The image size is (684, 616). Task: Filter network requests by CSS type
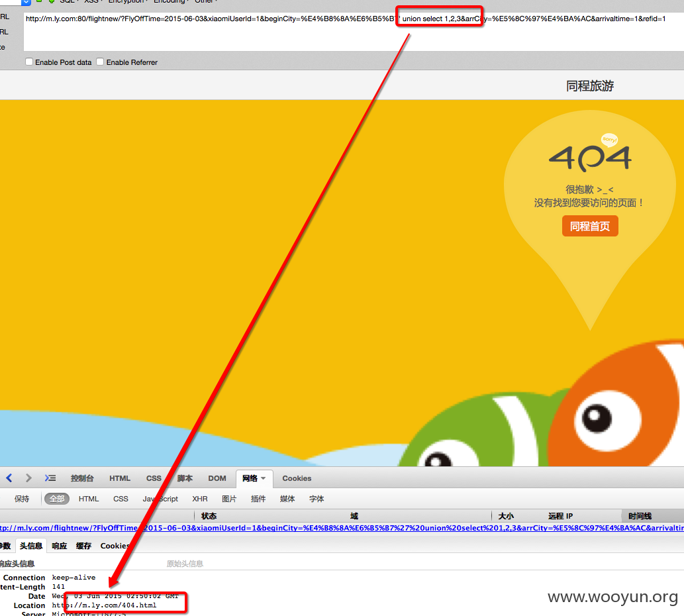tap(121, 499)
